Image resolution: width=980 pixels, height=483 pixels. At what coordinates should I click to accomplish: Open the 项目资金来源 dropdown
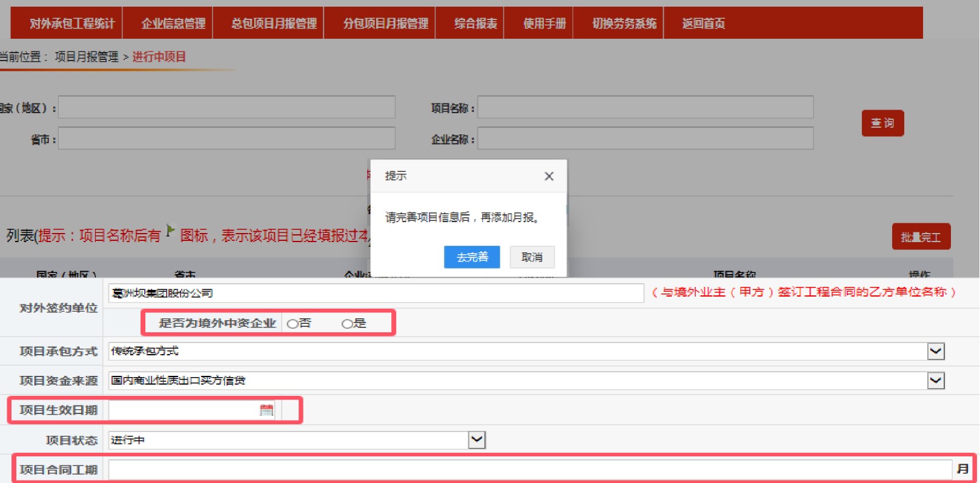[x=936, y=381]
